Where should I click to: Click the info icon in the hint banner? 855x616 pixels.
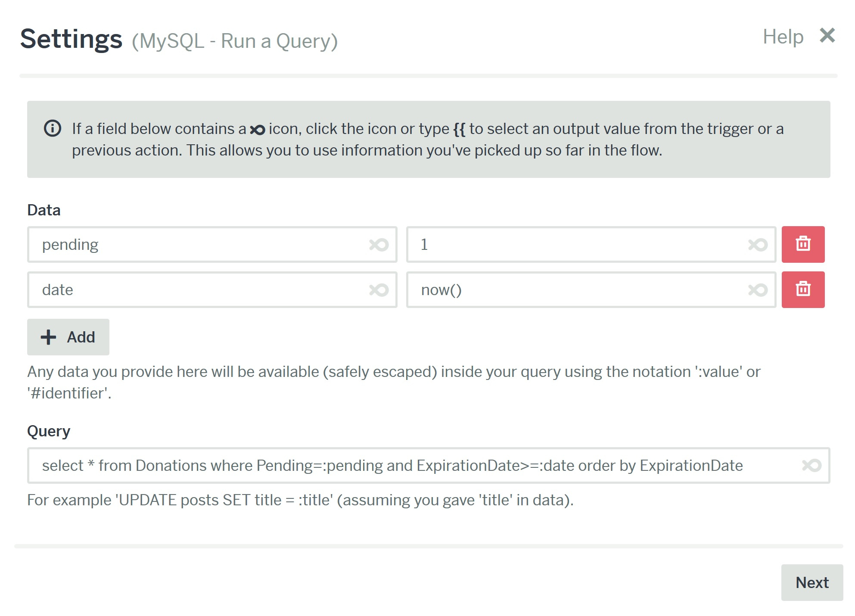(x=53, y=128)
